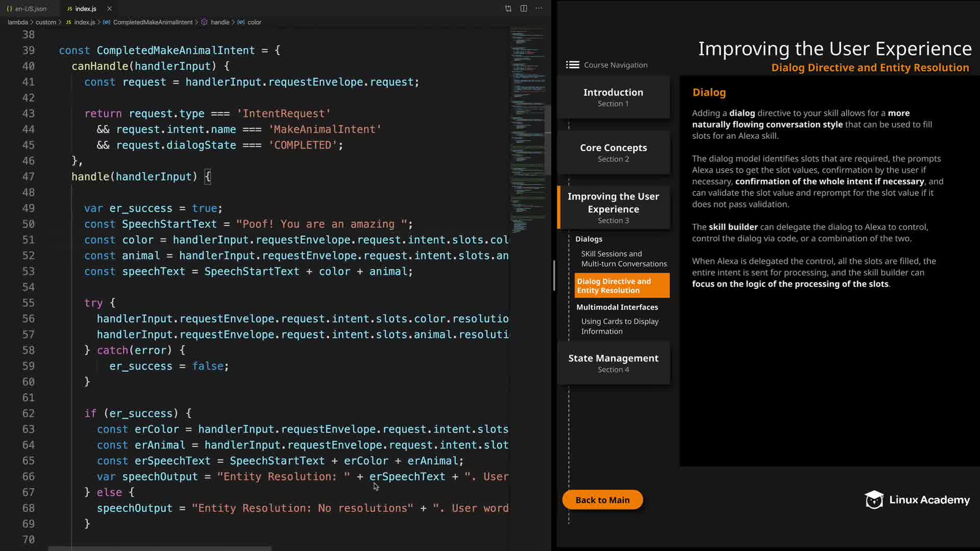Open the Introduction Section 1 card
The image size is (980, 551).
click(x=613, y=97)
